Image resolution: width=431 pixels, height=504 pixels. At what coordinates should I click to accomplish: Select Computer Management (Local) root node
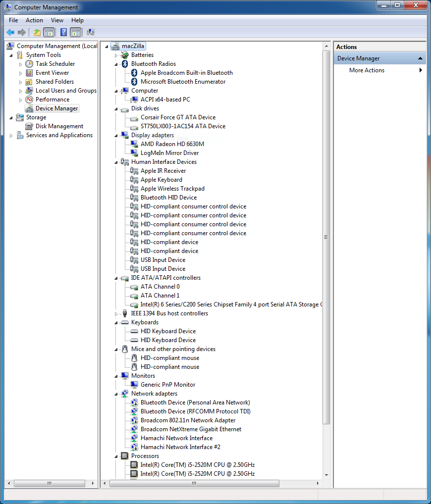56,46
